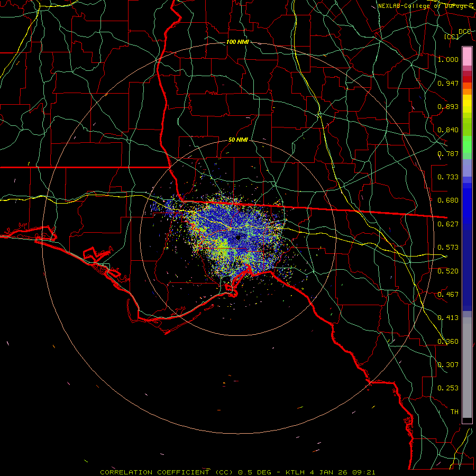Click the TH threshold label on legend
The image size is (476, 476).
point(454,412)
